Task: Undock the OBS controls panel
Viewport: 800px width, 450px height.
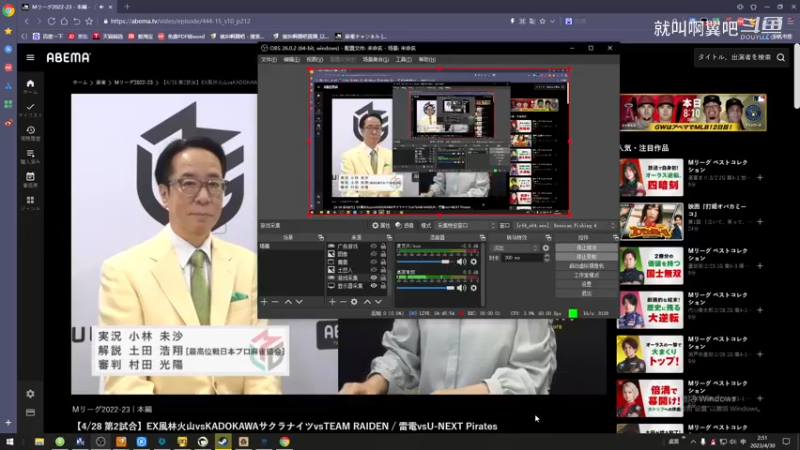Action: [615, 238]
